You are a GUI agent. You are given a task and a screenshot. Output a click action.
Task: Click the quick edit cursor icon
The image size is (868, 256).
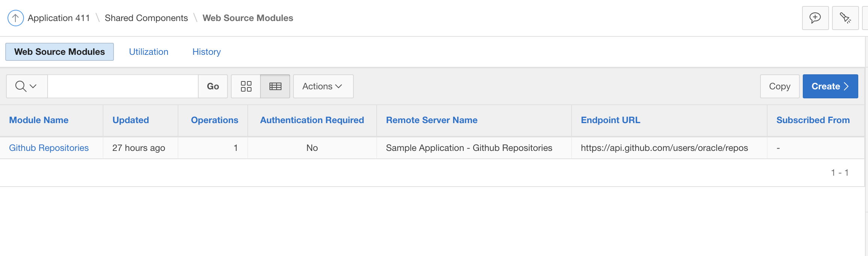click(845, 18)
